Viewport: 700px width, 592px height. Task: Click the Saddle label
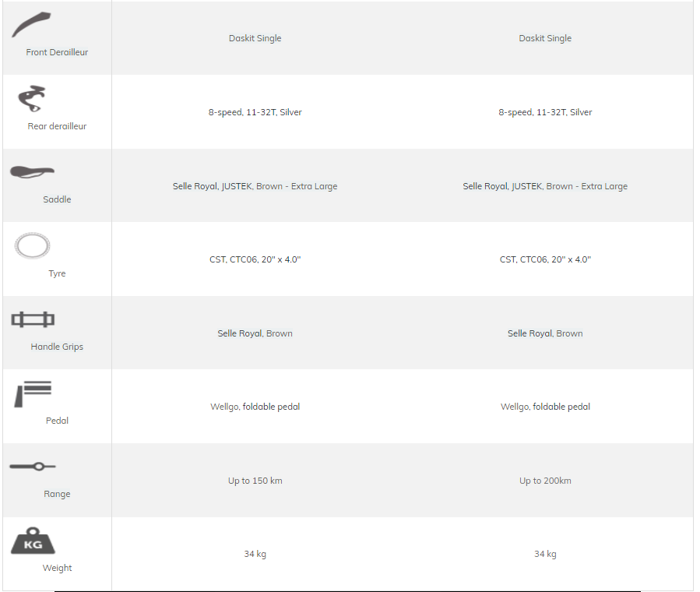[x=57, y=199]
